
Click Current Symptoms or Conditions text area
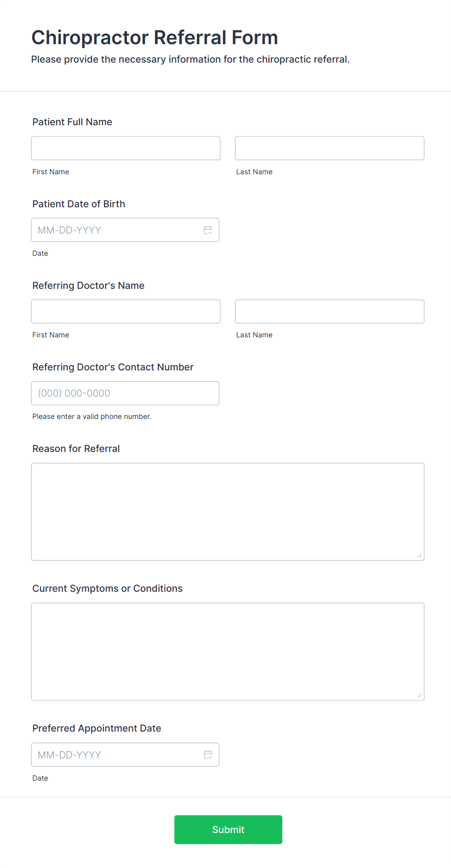click(x=228, y=651)
